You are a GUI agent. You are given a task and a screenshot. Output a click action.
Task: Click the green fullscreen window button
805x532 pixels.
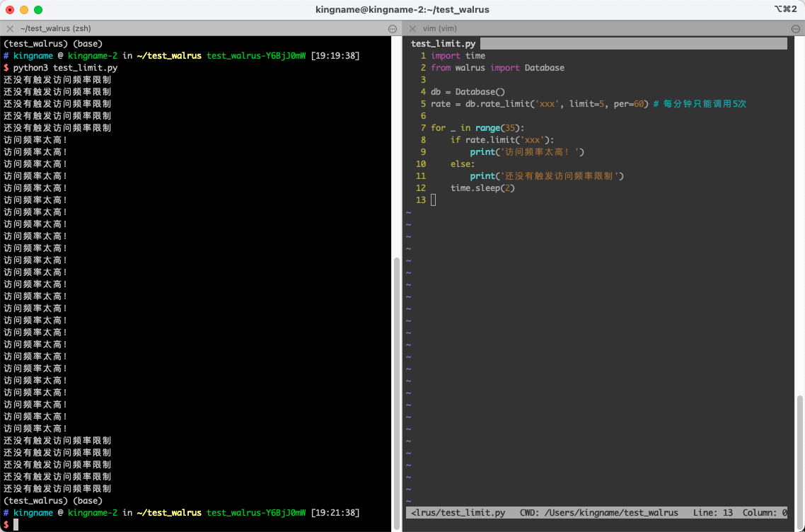pyautogui.click(x=38, y=10)
